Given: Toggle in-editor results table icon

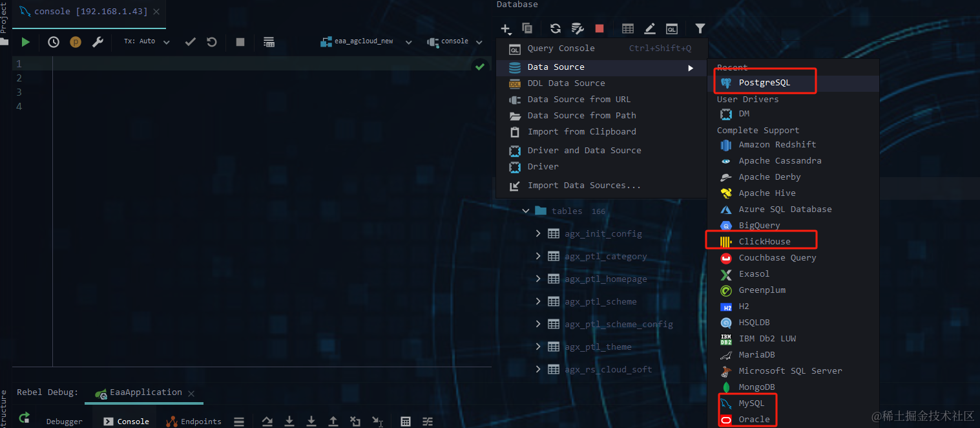Looking at the screenshot, I should [x=269, y=42].
